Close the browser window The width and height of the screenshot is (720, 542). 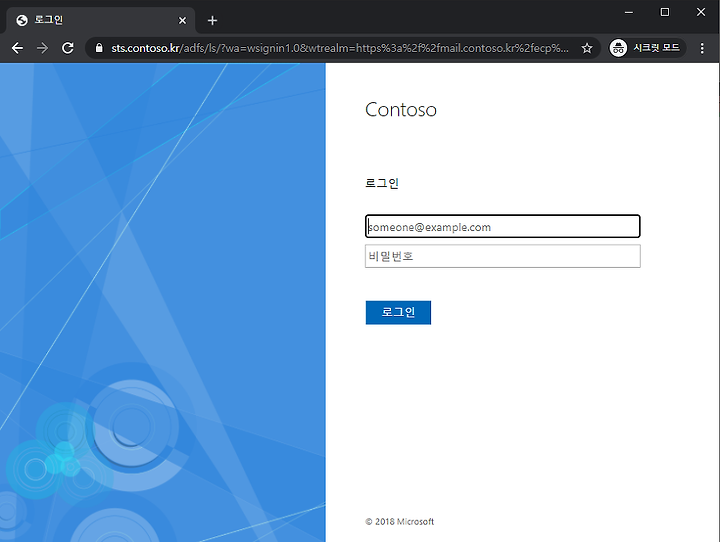[x=701, y=12]
